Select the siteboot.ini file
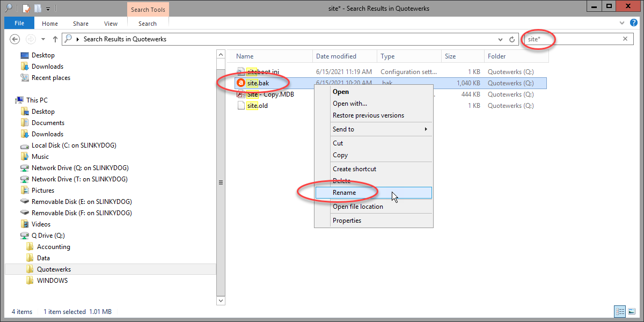The image size is (644, 322). (x=263, y=72)
